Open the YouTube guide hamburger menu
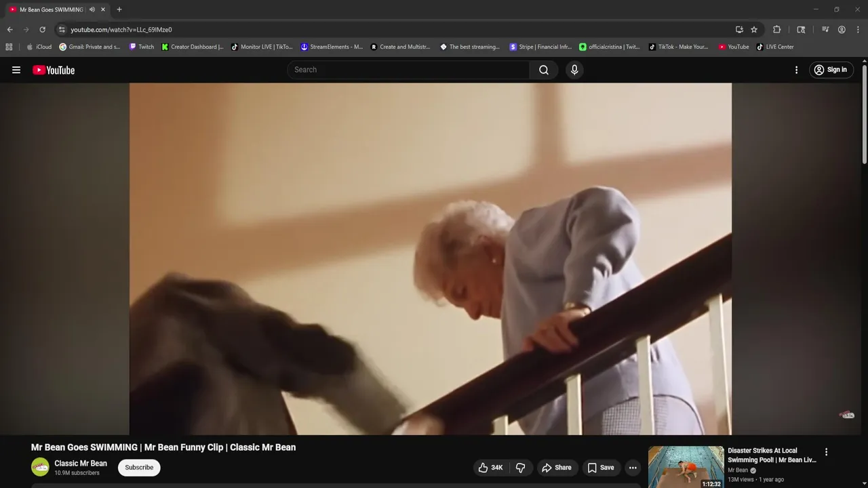Screen dimensions: 868x488 pyautogui.click(x=16, y=70)
